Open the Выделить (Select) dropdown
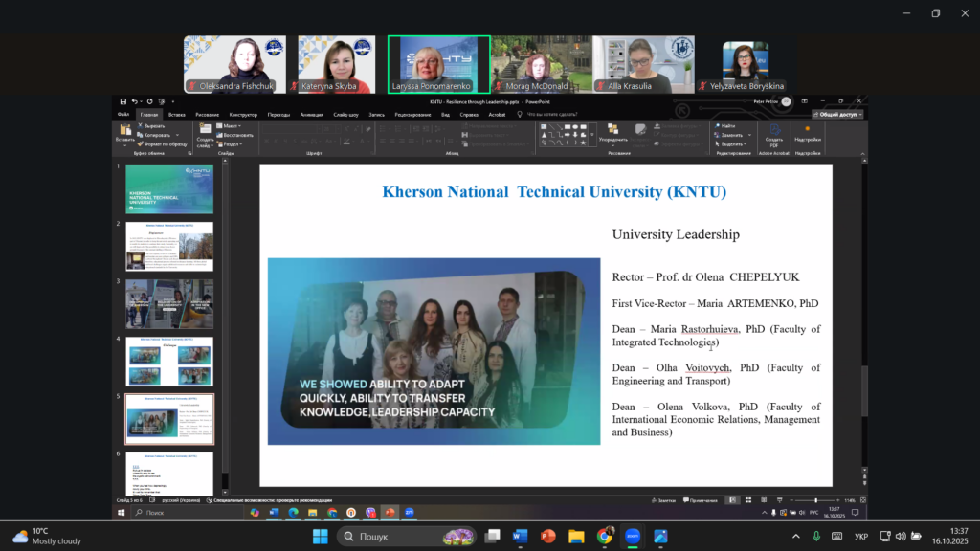980x551 pixels. [729, 144]
